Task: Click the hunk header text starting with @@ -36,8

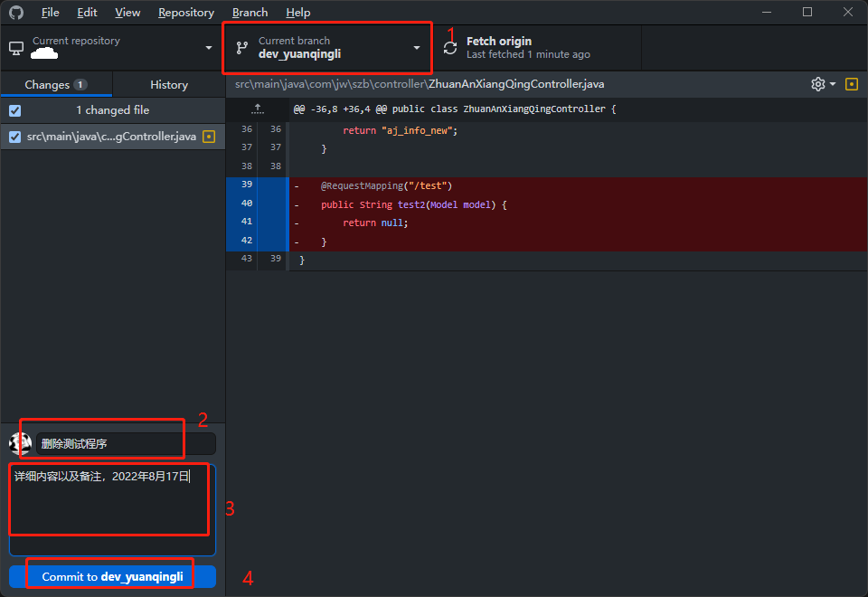Action: point(455,109)
